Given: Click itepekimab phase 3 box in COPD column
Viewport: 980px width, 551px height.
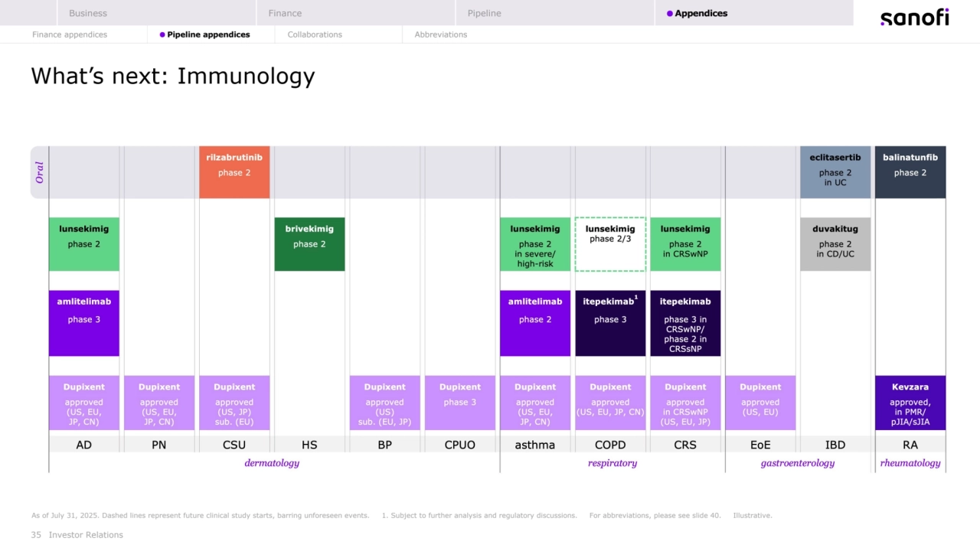Looking at the screenshot, I should tap(610, 323).
